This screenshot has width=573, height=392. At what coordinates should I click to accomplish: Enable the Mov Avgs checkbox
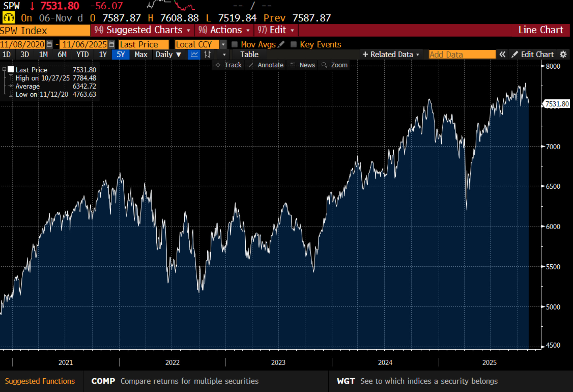pyautogui.click(x=234, y=44)
